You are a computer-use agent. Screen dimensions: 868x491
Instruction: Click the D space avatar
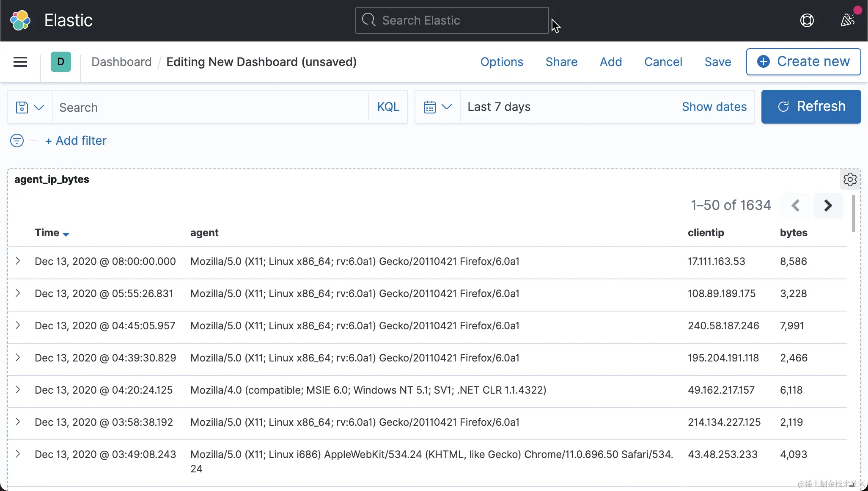coord(61,62)
